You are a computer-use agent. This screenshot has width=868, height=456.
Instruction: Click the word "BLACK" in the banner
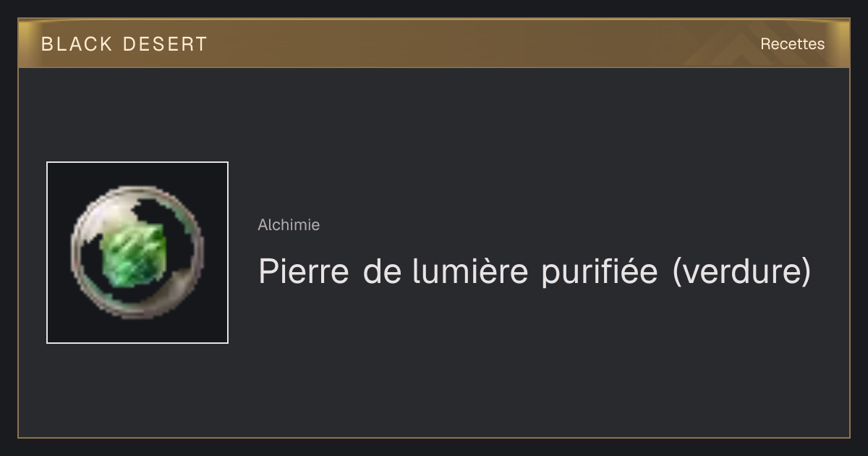(77, 44)
